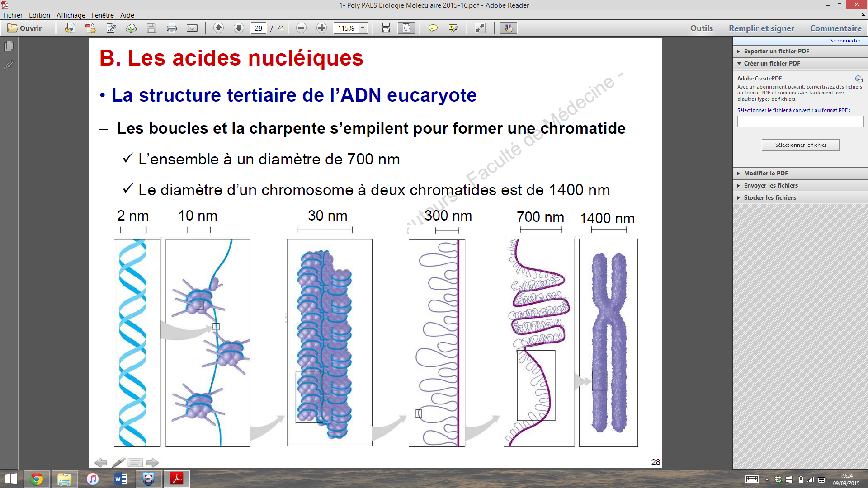Screen dimensions: 868x488
Task: Go to next page with down arrow
Action: (x=239, y=28)
